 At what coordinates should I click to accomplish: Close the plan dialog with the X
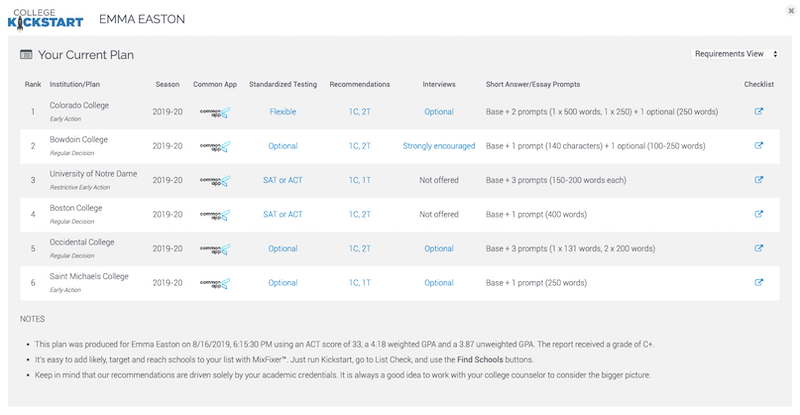pos(790,10)
